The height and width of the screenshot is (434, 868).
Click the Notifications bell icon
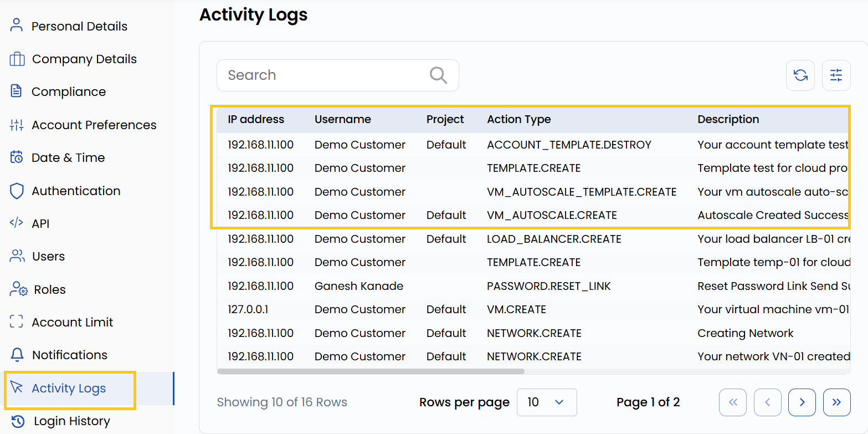pyautogui.click(x=16, y=355)
